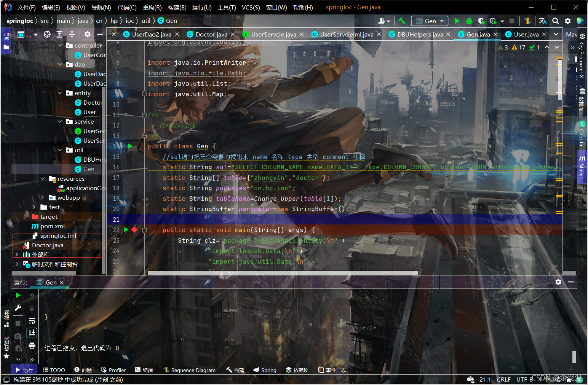The width and height of the screenshot is (588, 385).
Task: Open the 终端 (Terminal) tool window
Action: (144, 370)
